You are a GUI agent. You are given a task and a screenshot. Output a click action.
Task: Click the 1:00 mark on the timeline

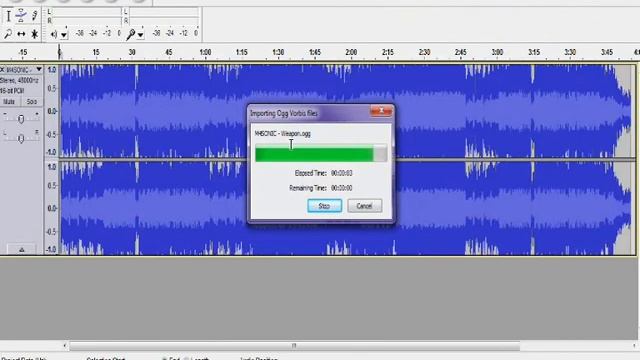205,52
